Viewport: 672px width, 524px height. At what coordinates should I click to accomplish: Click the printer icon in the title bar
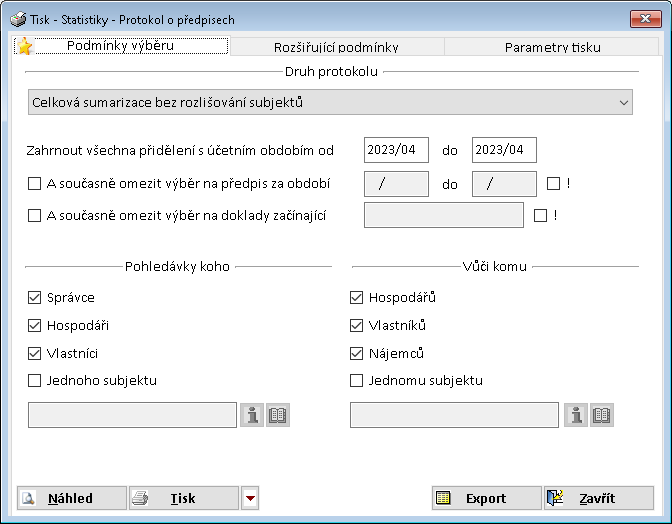pos(18,18)
